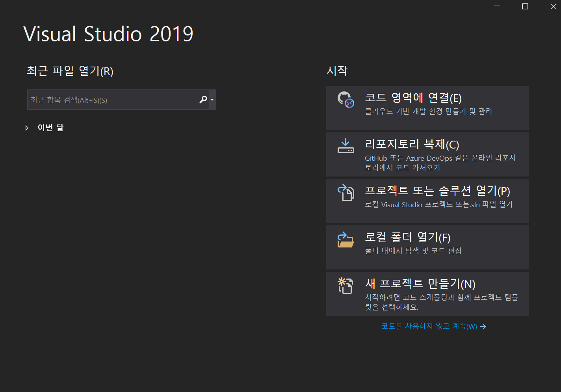Start '새 프로젝트 만들기(N)' card title
Image resolution: width=561 pixels, height=392 pixels.
(x=420, y=284)
